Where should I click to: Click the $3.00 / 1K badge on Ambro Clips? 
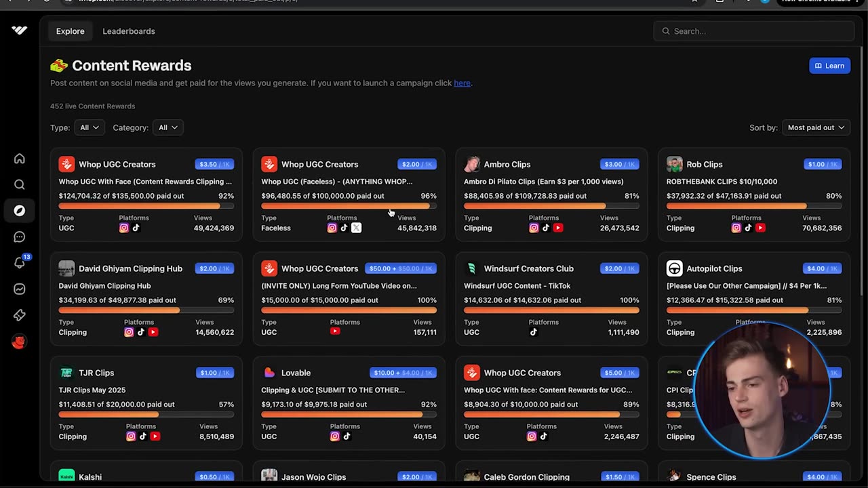point(620,164)
